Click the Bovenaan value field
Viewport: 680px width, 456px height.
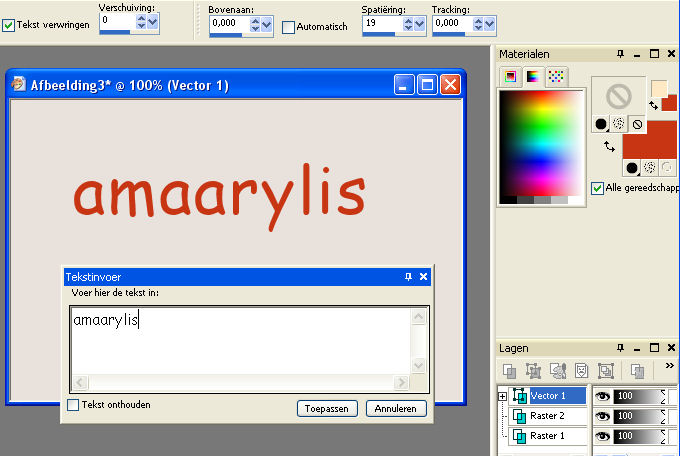pos(230,23)
